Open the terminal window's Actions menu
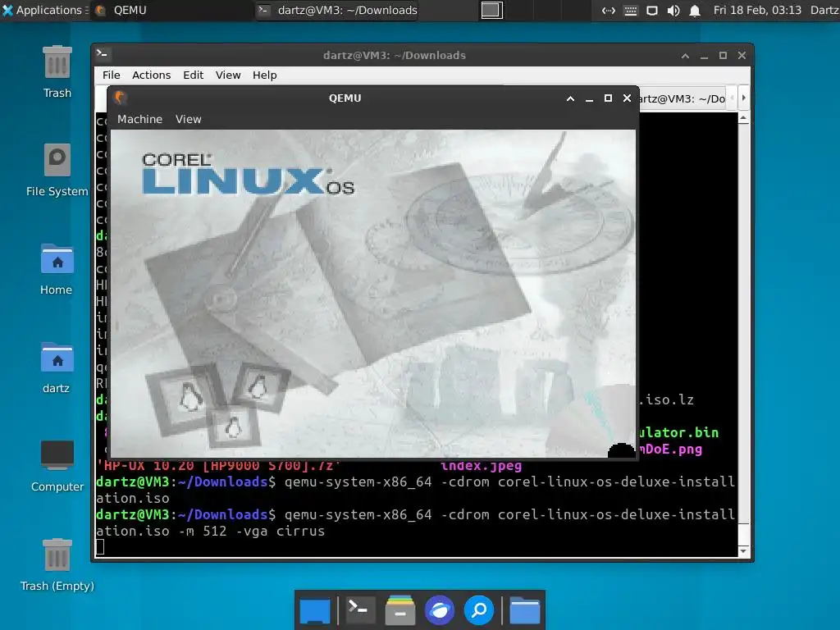 pyautogui.click(x=152, y=75)
